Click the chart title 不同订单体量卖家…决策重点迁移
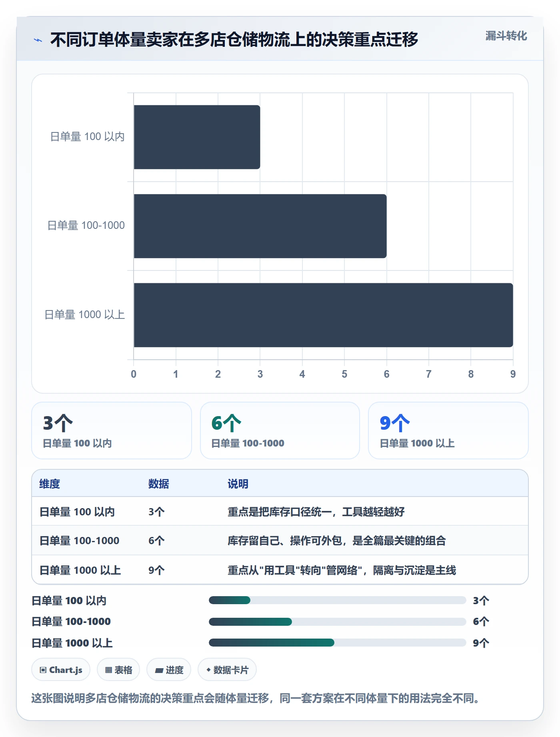 (x=234, y=40)
